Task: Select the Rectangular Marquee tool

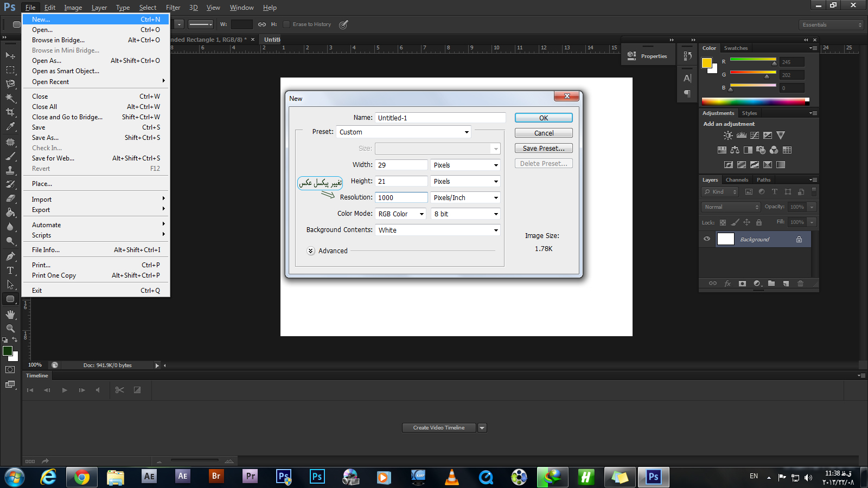Action: point(10,69)
